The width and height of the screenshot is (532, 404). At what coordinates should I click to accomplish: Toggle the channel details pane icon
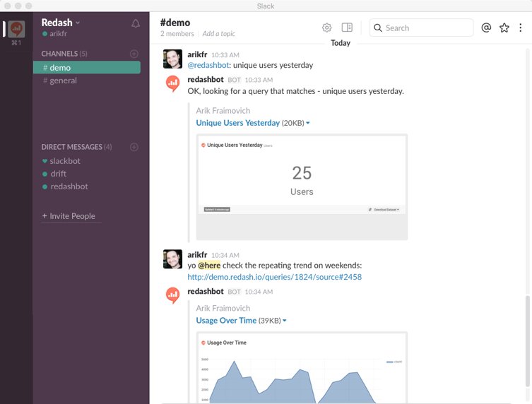coord(347,27)
